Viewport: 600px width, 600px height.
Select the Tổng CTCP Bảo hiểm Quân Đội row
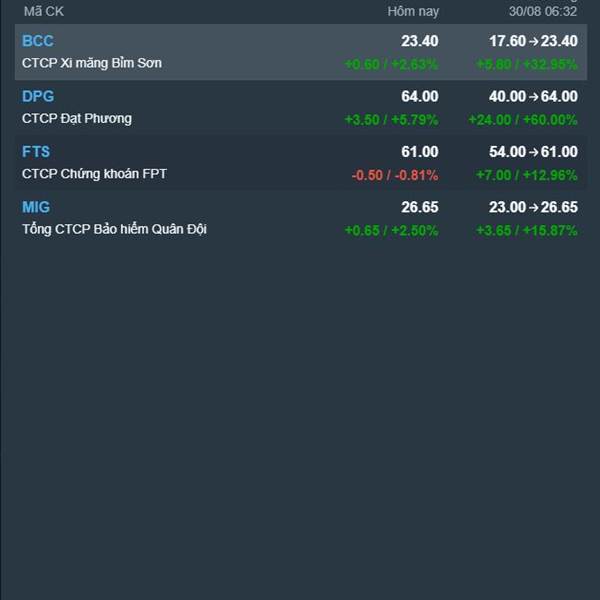(301, 218)
